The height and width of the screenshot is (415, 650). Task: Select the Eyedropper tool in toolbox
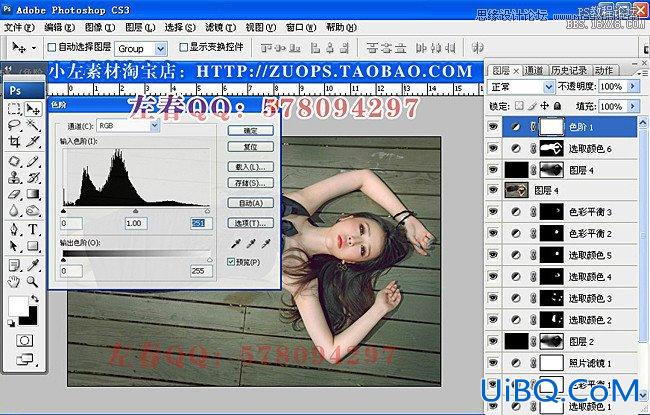point(33,265)
